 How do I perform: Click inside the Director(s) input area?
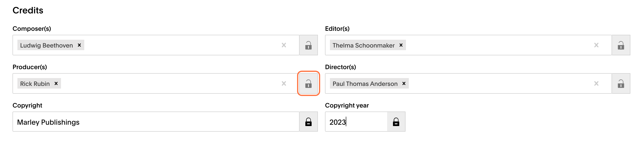coord(500,84)
